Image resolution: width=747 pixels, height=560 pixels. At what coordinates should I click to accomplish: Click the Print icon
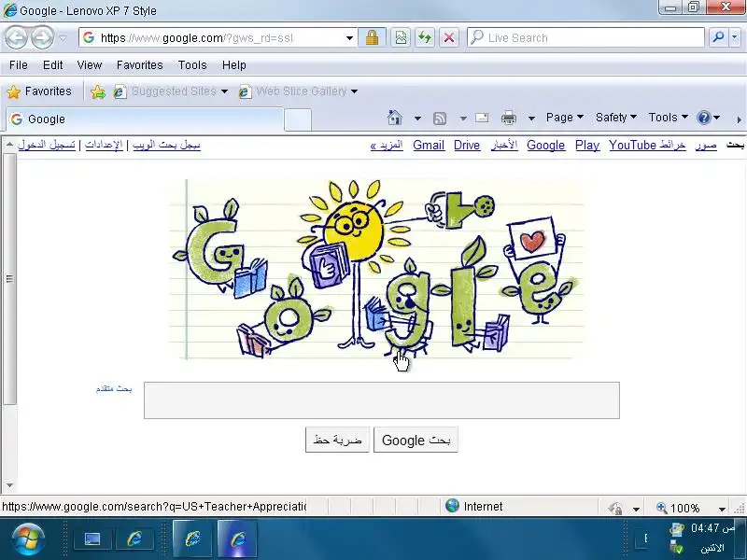[509, 118]
